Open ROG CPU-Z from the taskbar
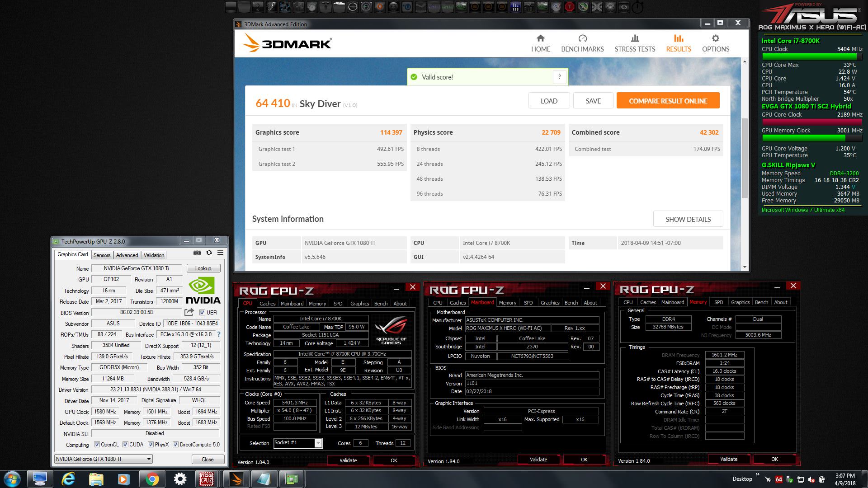The image size is (868, 488). point(206,479)
